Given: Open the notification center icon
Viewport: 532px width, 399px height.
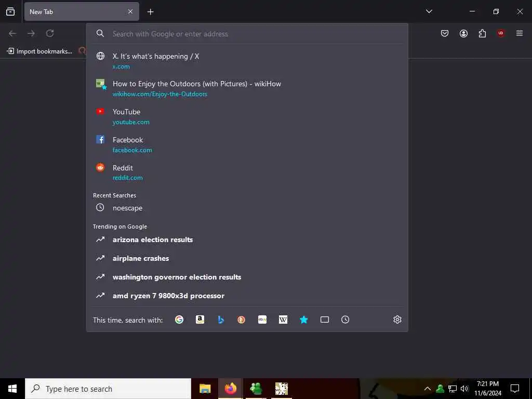Looking at the screenshot, I should (x=515, y=389).
